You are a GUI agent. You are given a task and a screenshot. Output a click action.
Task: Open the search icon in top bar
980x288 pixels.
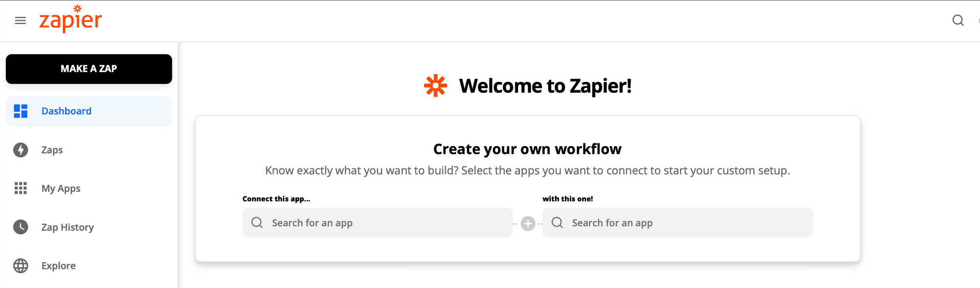957,21
